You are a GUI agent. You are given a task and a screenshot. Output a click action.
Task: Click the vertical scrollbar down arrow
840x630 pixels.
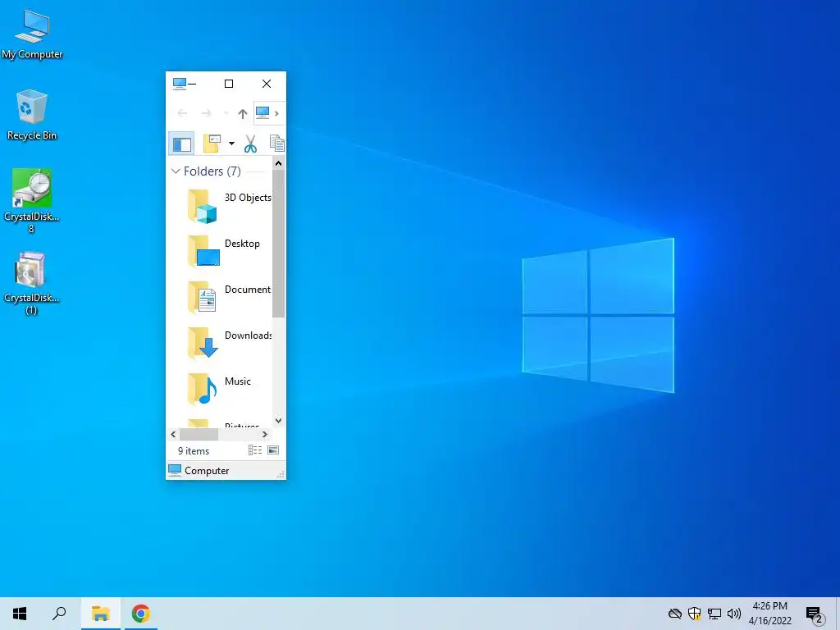pyautogui.click(x=278, y=421)
